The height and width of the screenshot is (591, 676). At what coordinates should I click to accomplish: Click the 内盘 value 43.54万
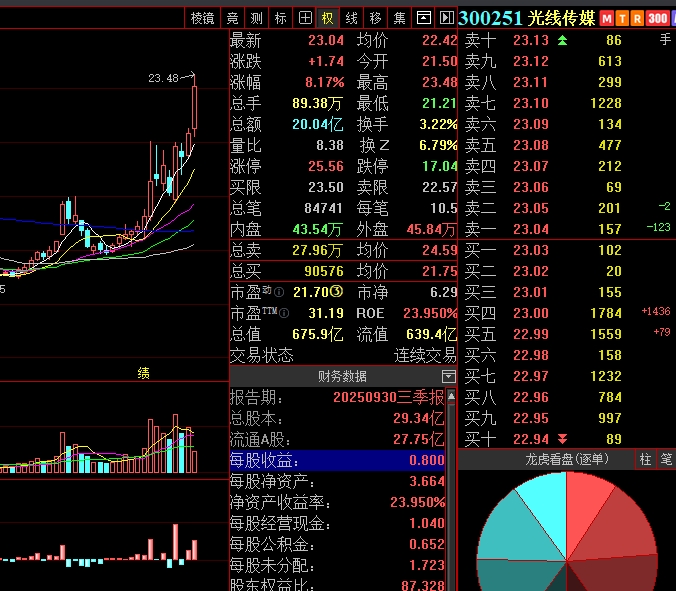point(318,229)
